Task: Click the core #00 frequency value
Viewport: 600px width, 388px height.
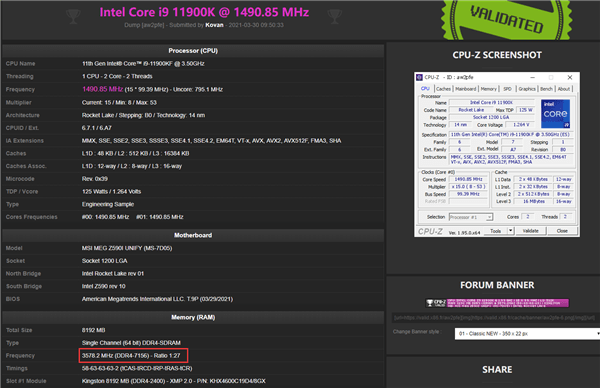Action: tap(106, 217)
